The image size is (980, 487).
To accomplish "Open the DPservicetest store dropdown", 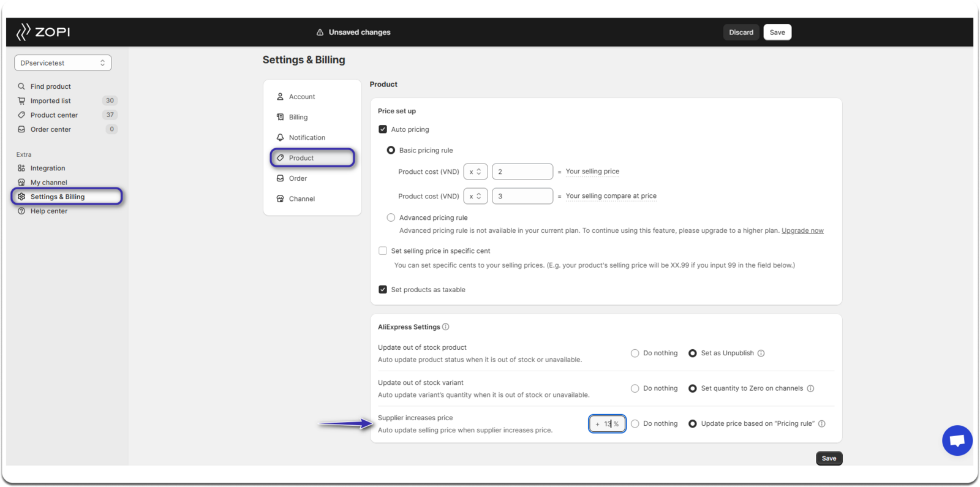I will coord(63,63).
